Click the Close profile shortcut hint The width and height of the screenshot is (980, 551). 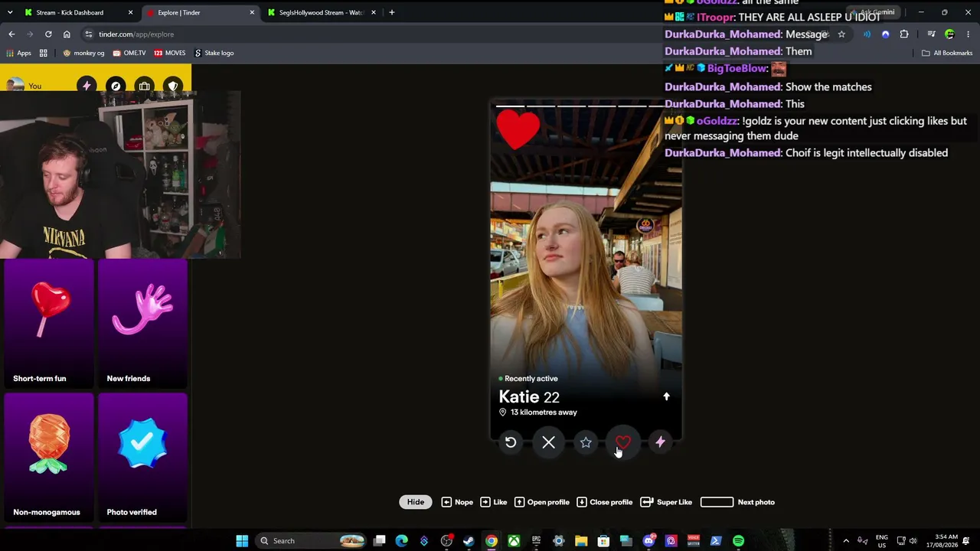605,502
